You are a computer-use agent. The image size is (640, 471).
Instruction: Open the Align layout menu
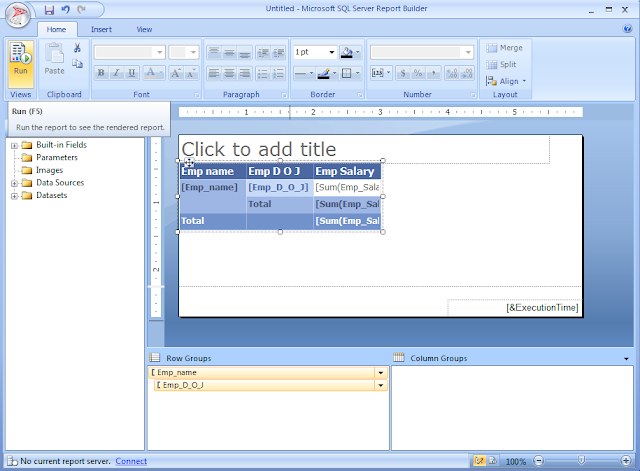coord(506,81)
